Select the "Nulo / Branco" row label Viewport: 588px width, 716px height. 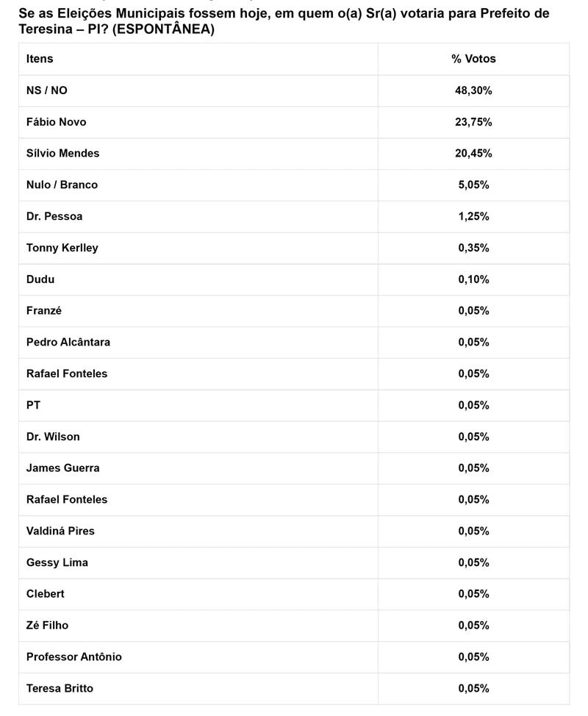[x=62, y=185]
